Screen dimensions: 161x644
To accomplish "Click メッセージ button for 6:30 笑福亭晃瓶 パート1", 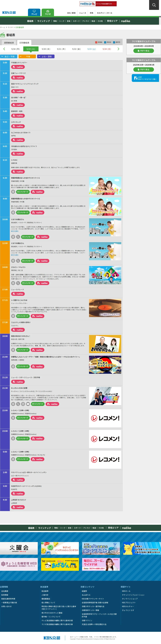I will click(x=23, y=192).
